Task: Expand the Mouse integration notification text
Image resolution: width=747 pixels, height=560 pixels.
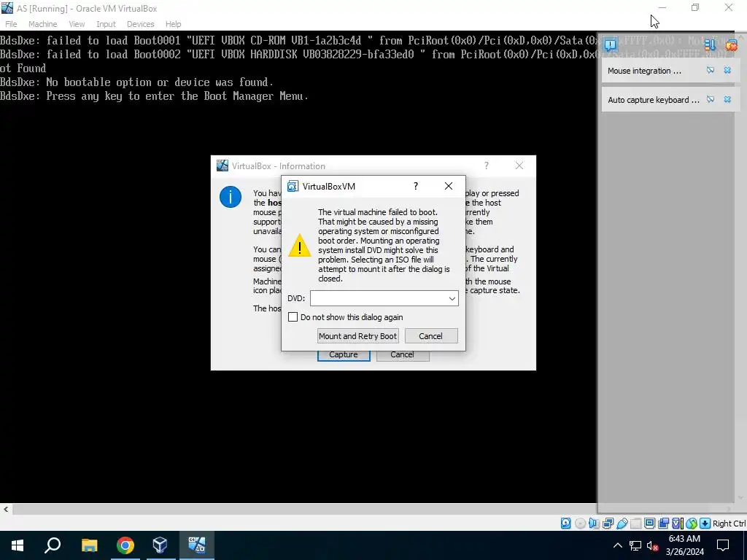Action: 644,71
